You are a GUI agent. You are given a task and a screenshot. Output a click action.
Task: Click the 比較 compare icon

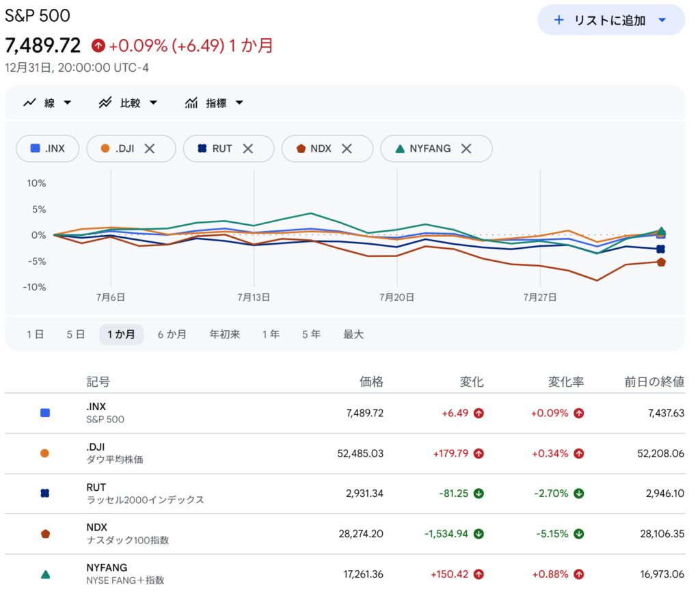tap(105, 103)
